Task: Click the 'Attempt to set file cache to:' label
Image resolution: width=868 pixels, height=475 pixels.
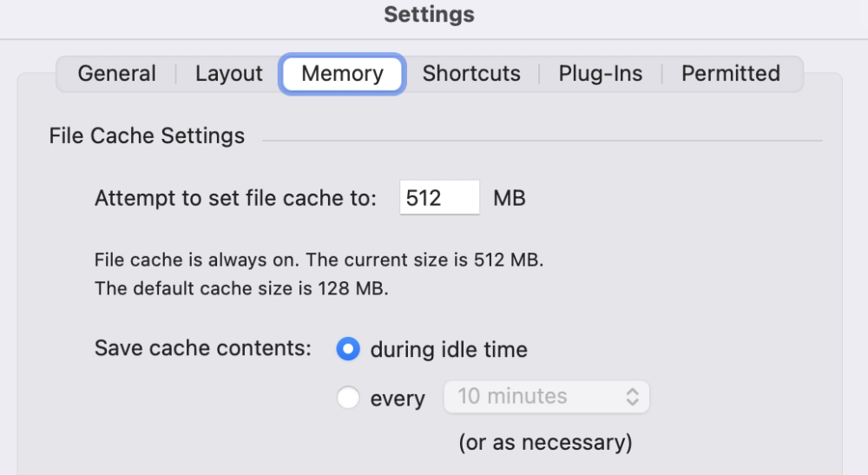Action: [x=235, y=198]
